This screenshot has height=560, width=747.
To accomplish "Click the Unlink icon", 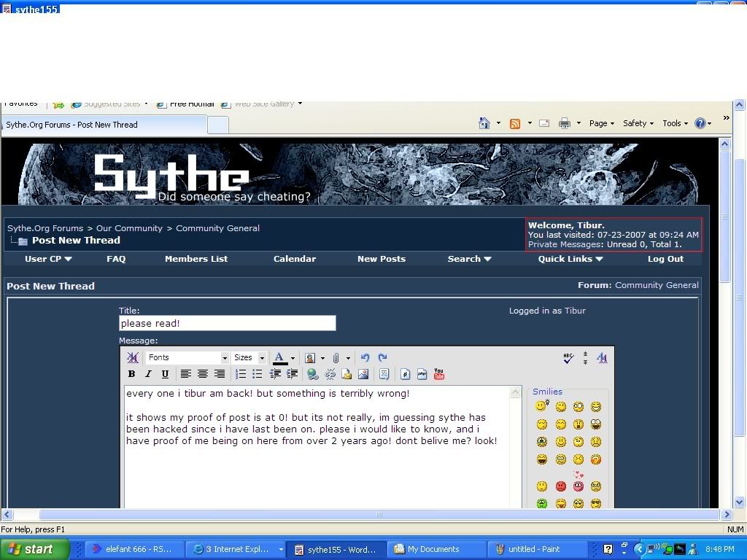I will [330, 374].
